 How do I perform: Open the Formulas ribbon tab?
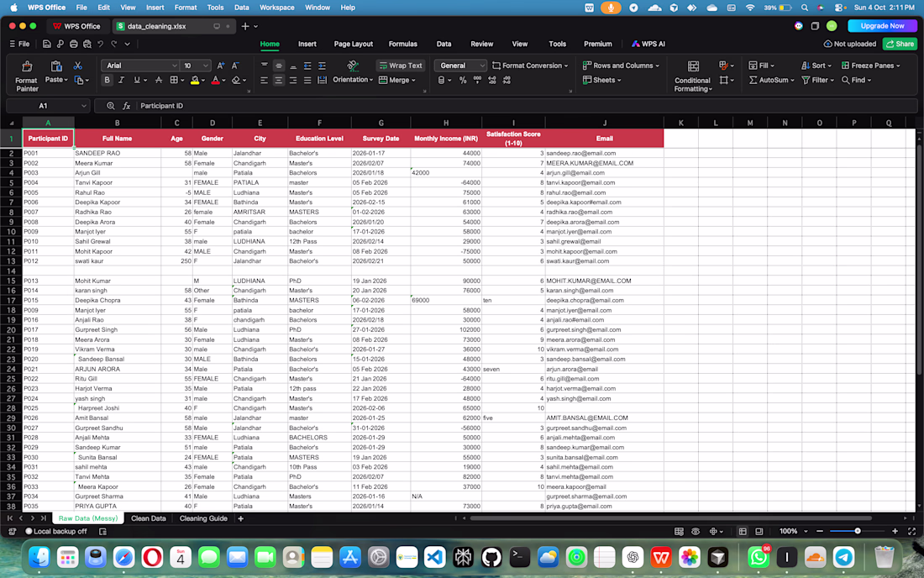point(403,45)
